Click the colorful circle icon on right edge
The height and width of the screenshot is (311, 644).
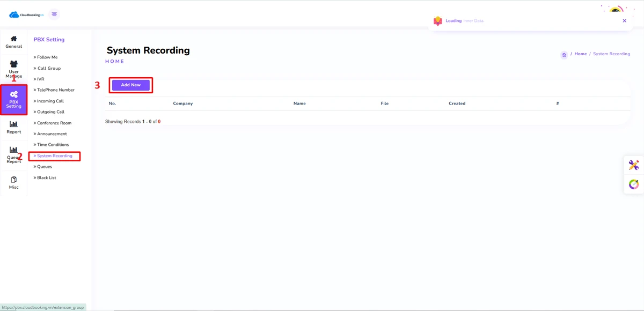point(634,184)
